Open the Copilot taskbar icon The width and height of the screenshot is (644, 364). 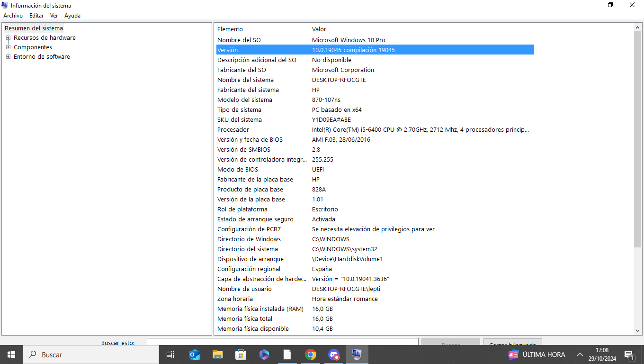[x=264, y=355]
